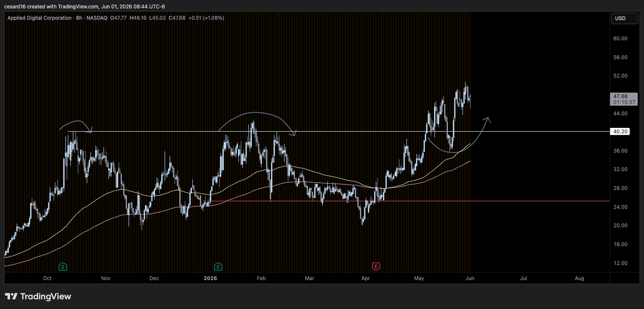Click the Jul label on time axis

click(x=524, y=278)
